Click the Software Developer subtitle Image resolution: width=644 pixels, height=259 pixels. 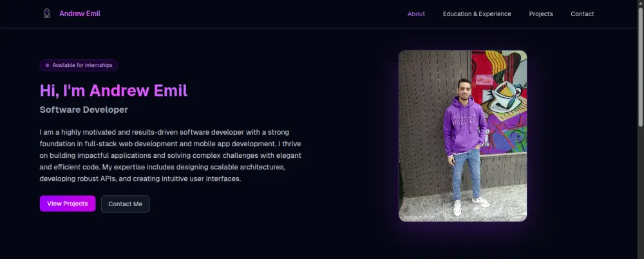[84, 110]
